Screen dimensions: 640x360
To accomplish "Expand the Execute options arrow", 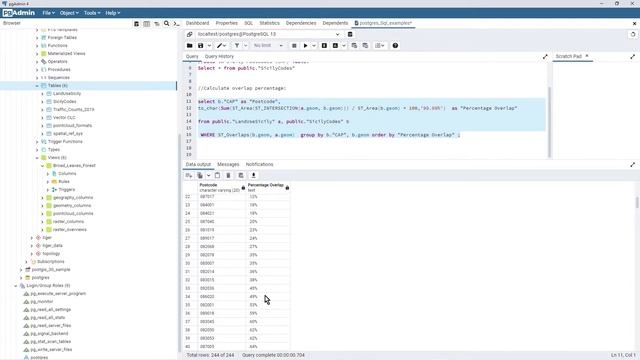I will pyautogui.click(x=314, y=46).
